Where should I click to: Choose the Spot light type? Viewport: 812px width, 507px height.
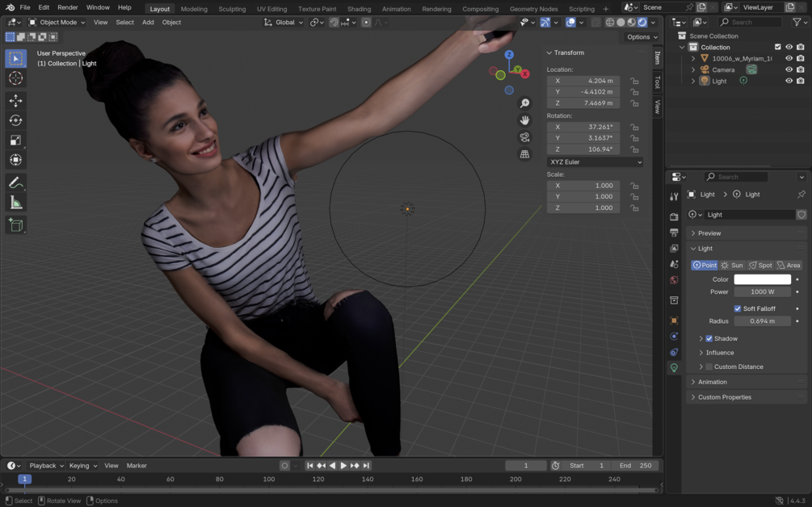[760, 265]
